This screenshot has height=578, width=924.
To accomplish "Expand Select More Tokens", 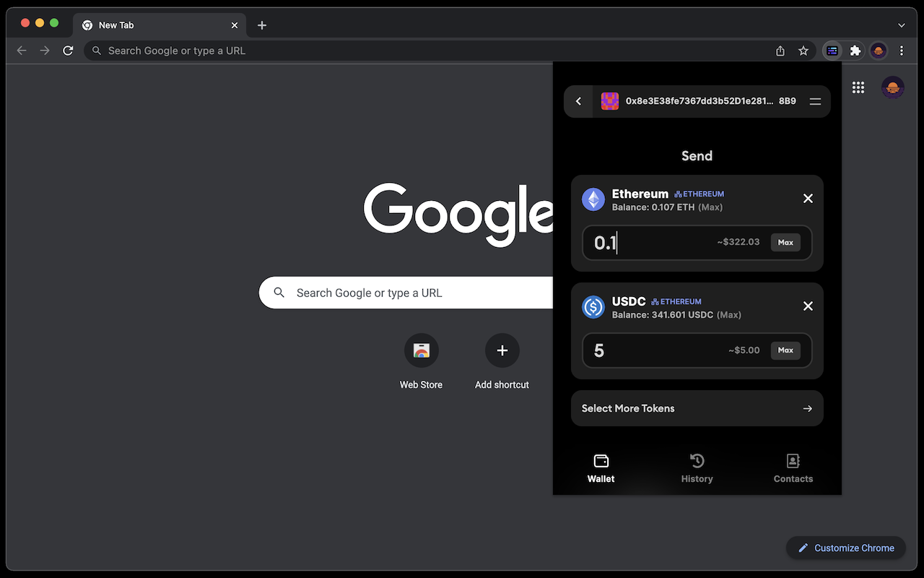I will [697, 408].
